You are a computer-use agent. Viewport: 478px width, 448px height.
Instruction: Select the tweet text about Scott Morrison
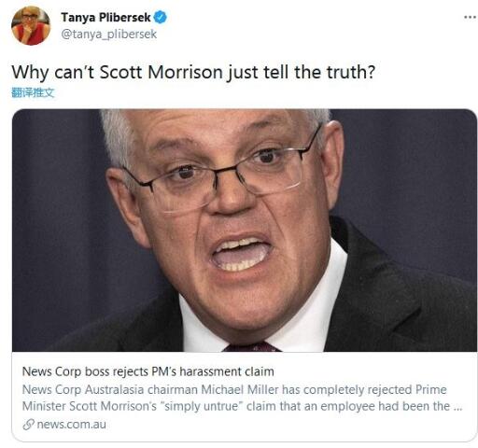[x=193, y=73]
